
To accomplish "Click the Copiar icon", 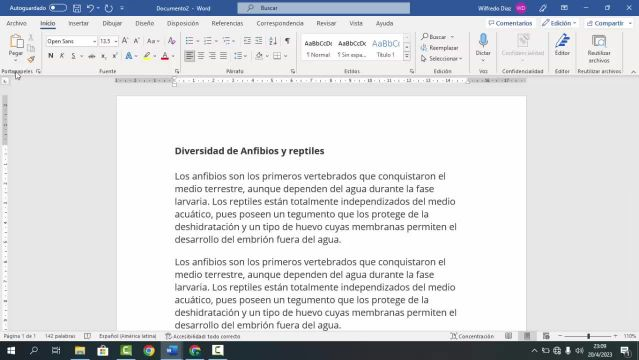I will tap(31, 49).
